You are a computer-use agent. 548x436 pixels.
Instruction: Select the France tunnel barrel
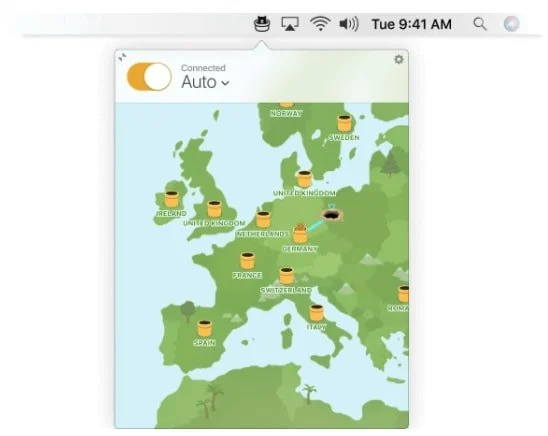247,261
